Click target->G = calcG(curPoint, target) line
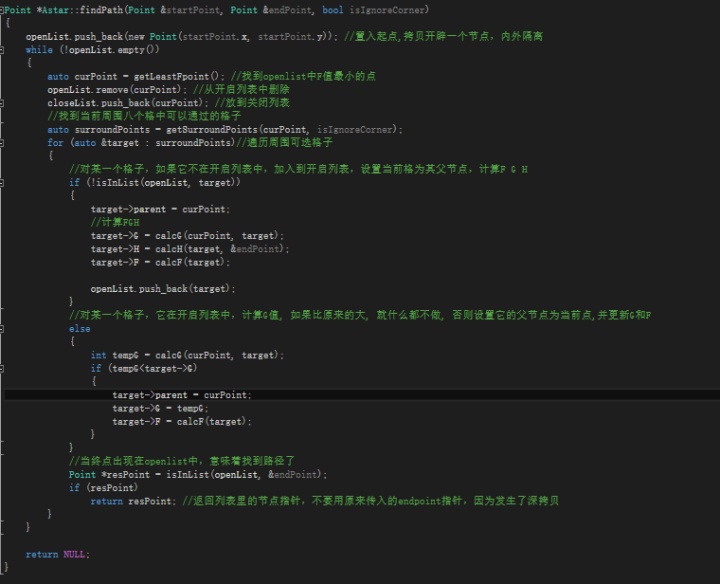 [187, 236]
